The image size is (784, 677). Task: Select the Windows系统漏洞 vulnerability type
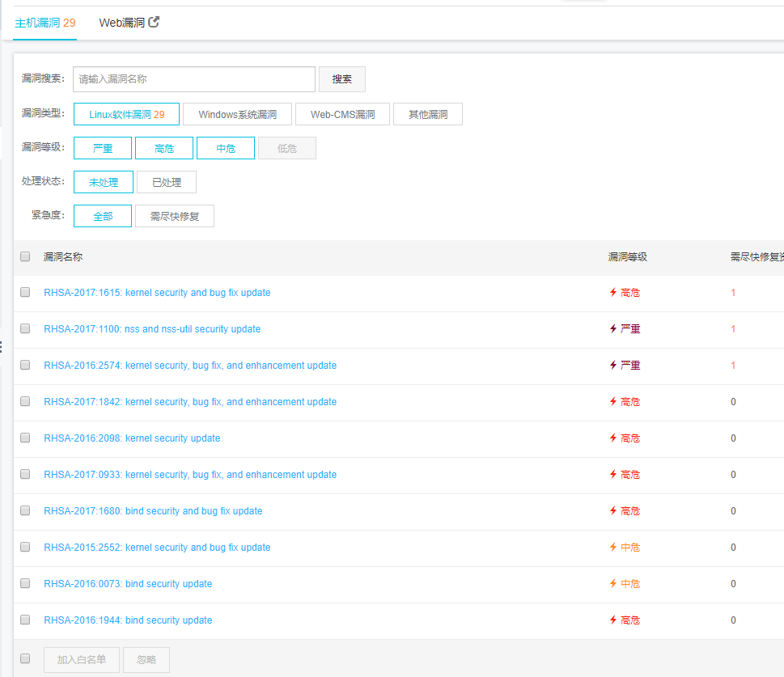(x=236, y=114)
